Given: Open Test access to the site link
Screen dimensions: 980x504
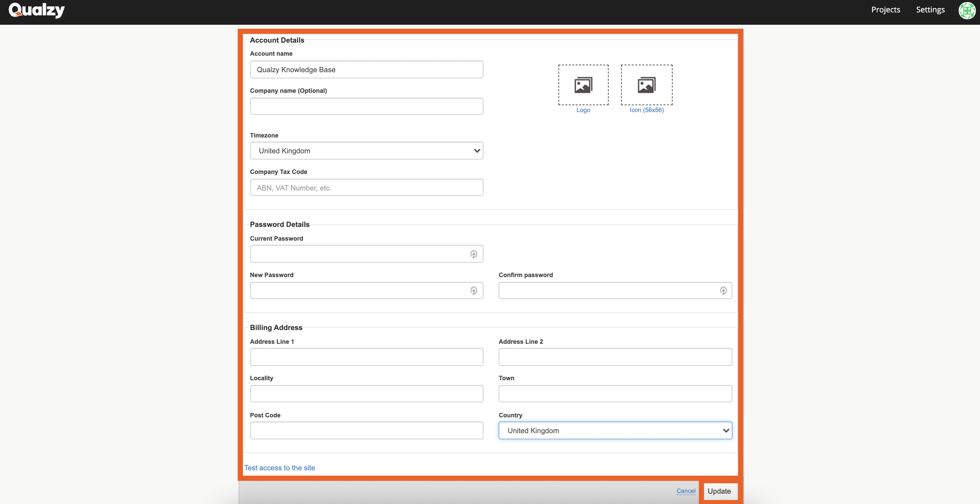Looking at the screenshot, I should (x=279, y=468).
